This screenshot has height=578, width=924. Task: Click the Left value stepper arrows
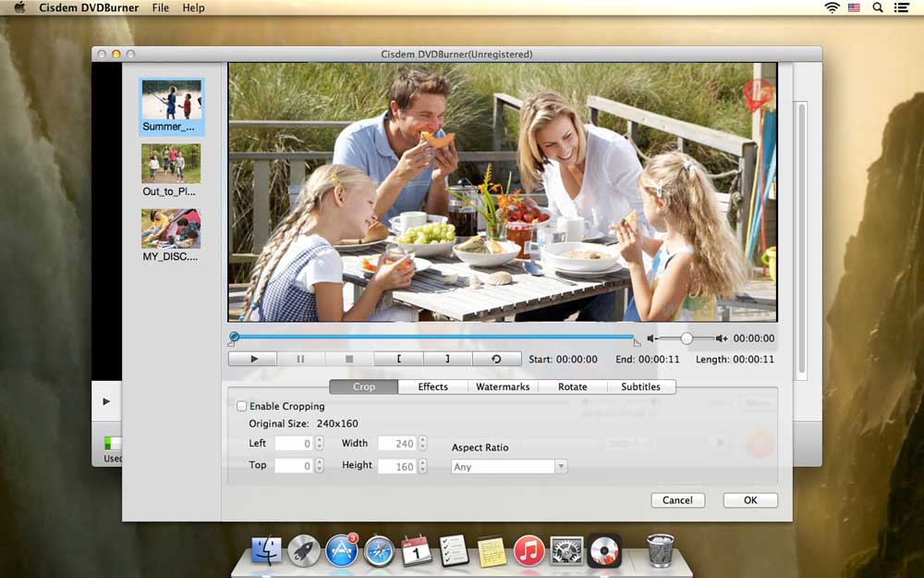pyautogui.click(x=320, y=444)
